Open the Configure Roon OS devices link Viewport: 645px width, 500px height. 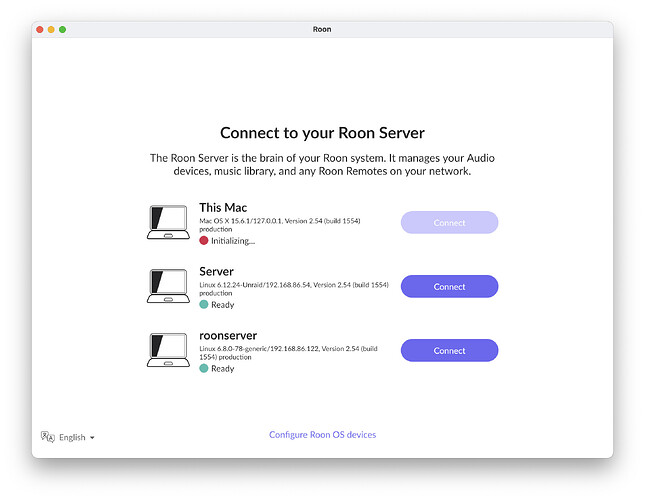point(322,435)
